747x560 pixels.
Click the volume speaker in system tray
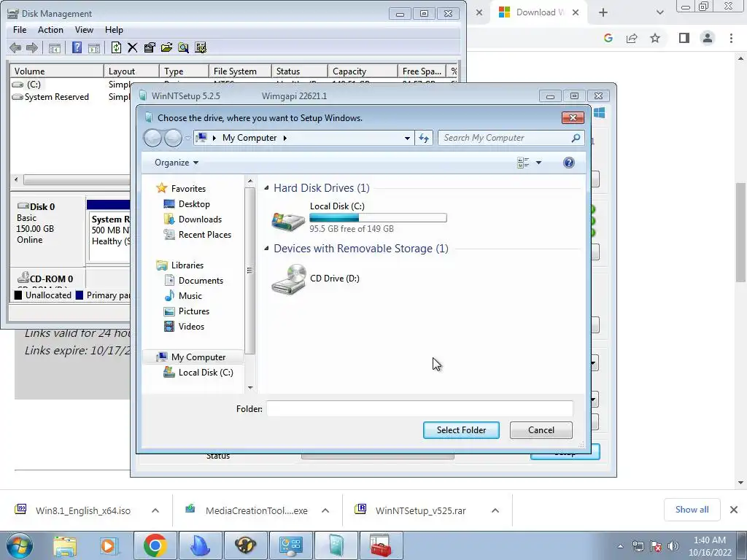[x=673, y=546]
